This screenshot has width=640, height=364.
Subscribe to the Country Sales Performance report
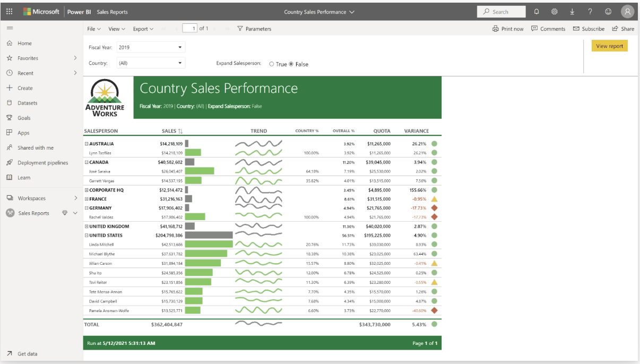point(589,29)
